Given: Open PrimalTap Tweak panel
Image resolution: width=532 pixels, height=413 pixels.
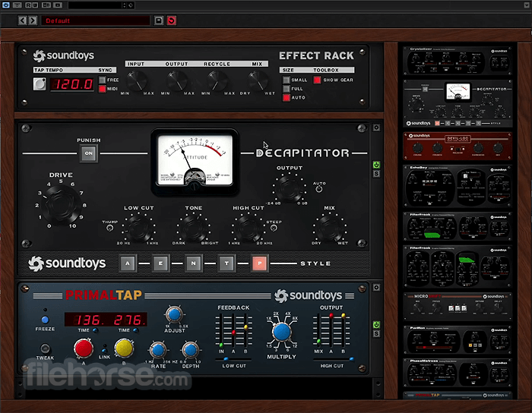Looking at the screenshot, I should 45,348.
